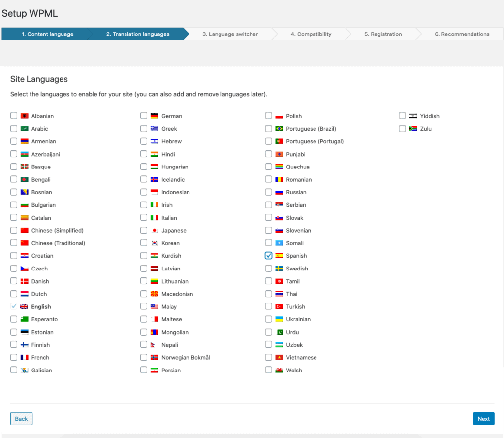Click the Spanish flag icon
The image size is (504, 438).
click(x=279, y=256)
